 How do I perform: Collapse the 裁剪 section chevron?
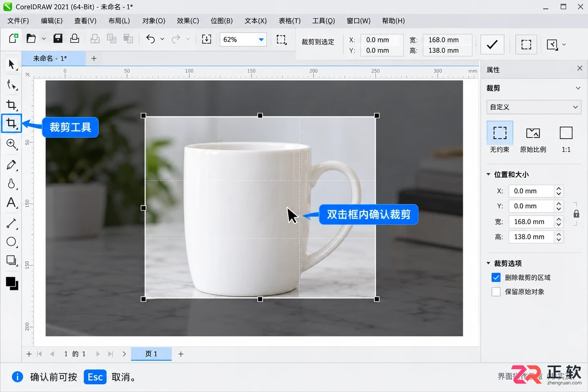click(x=578, y=88)
